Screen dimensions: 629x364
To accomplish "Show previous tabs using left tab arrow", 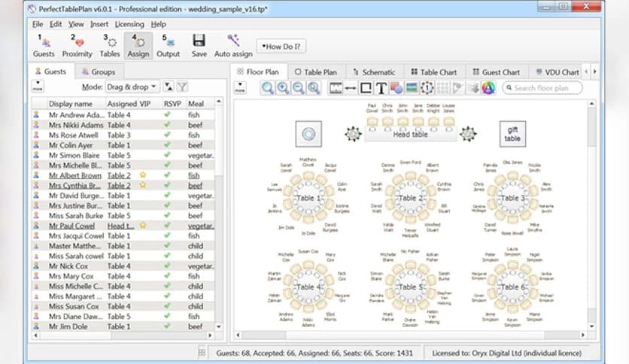I will [586, 71].
